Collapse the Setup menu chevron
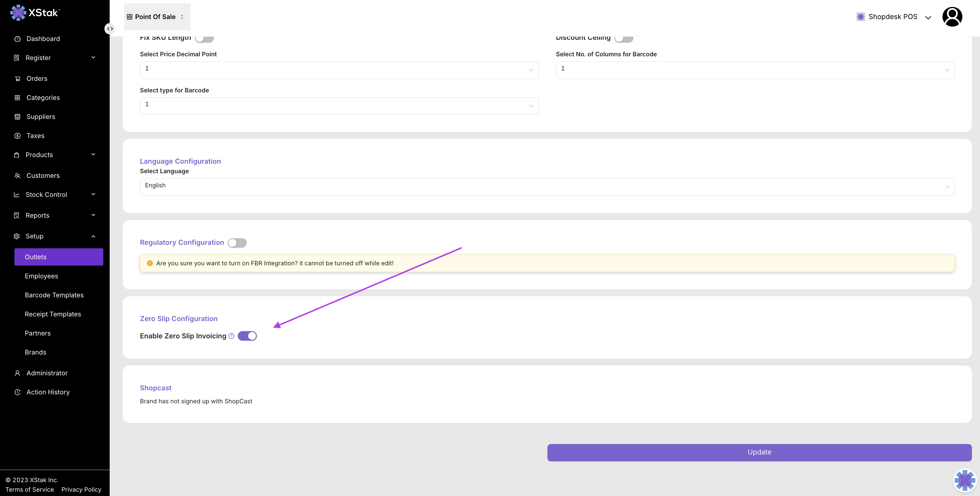 point(93,236)
